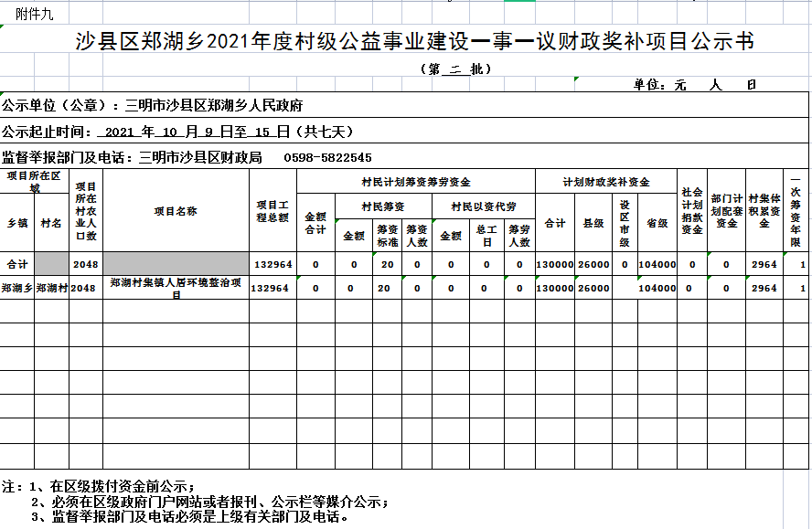Image resolution: width=812 pixels, height=529 pixels.
Task: Select the 公示起止时间 date row
Action: (x=178, y=132)
